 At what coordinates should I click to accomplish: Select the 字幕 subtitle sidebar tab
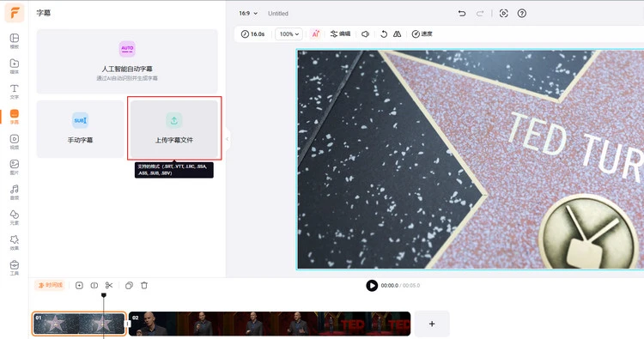15,117
